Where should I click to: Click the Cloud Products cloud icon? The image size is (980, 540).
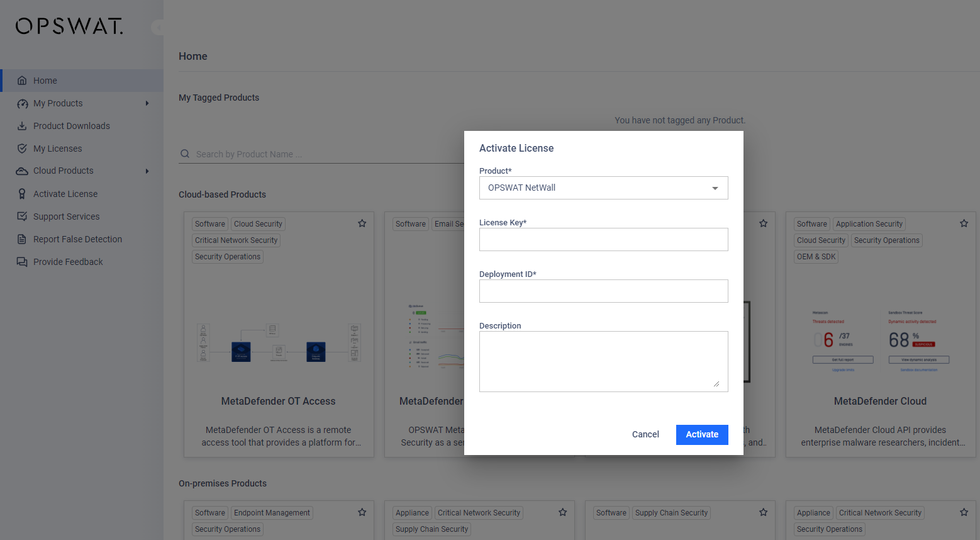click(x=22, y=171)
